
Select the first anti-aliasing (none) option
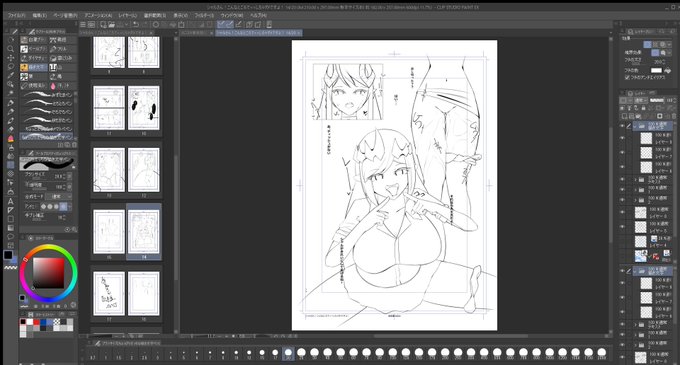coord(43,206)
